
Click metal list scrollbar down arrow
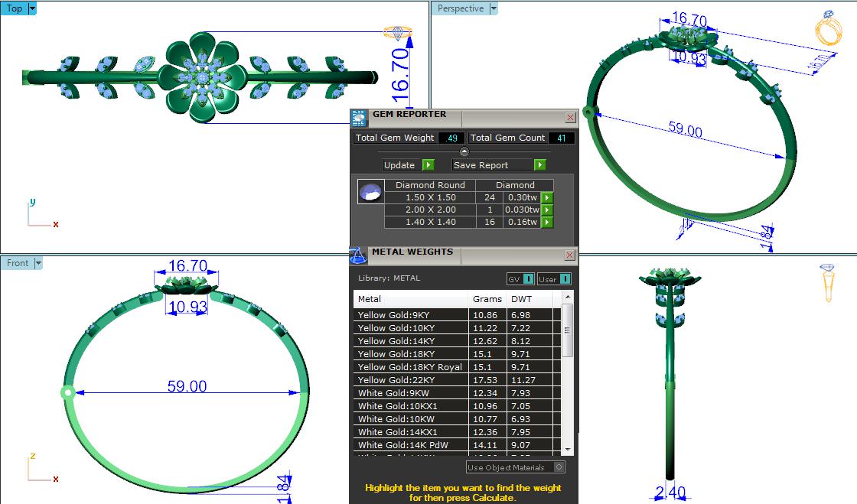(567, 449)
